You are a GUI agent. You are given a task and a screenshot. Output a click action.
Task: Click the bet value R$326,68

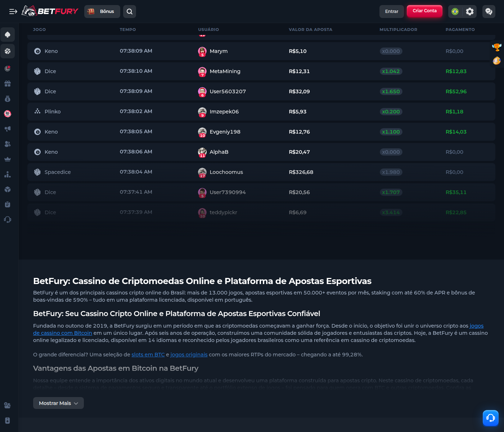point(301,172)
